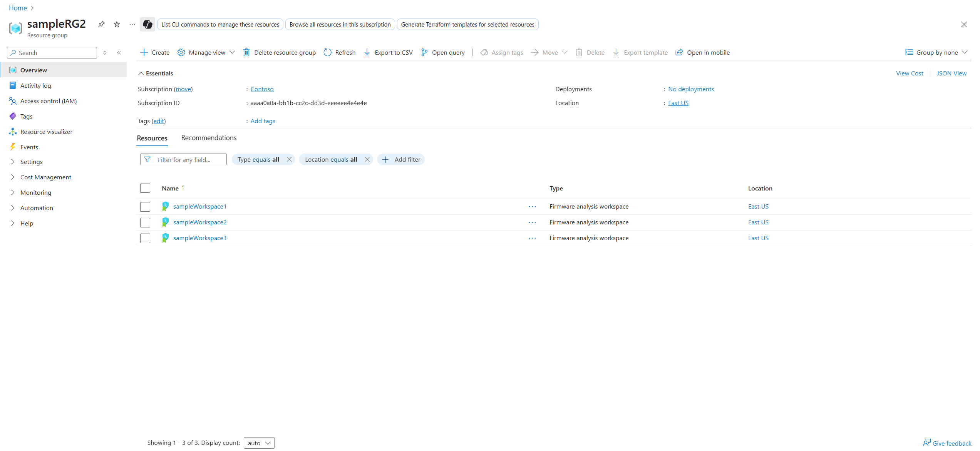
Task: Click the Create plus icon
Action: coord(144,52)
